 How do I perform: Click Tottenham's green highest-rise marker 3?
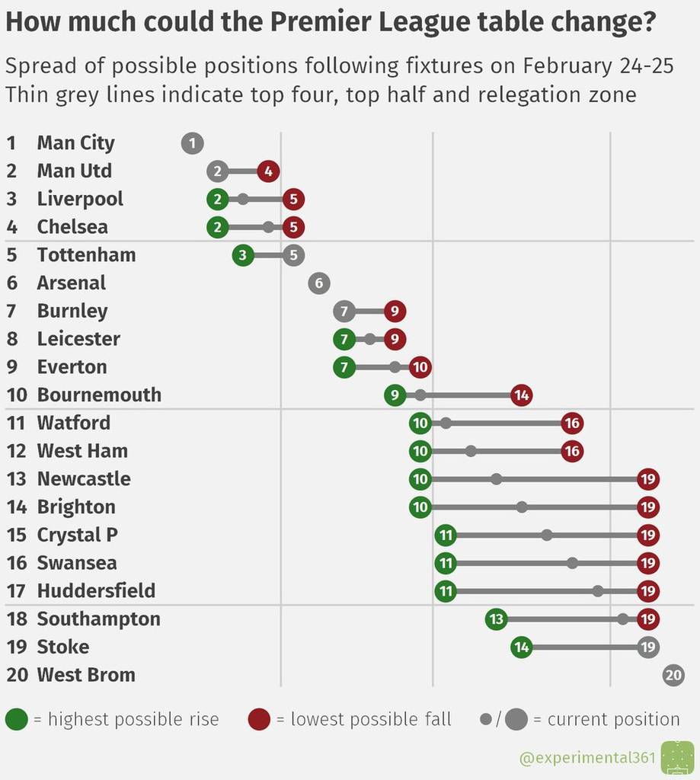tap(243, 255)
